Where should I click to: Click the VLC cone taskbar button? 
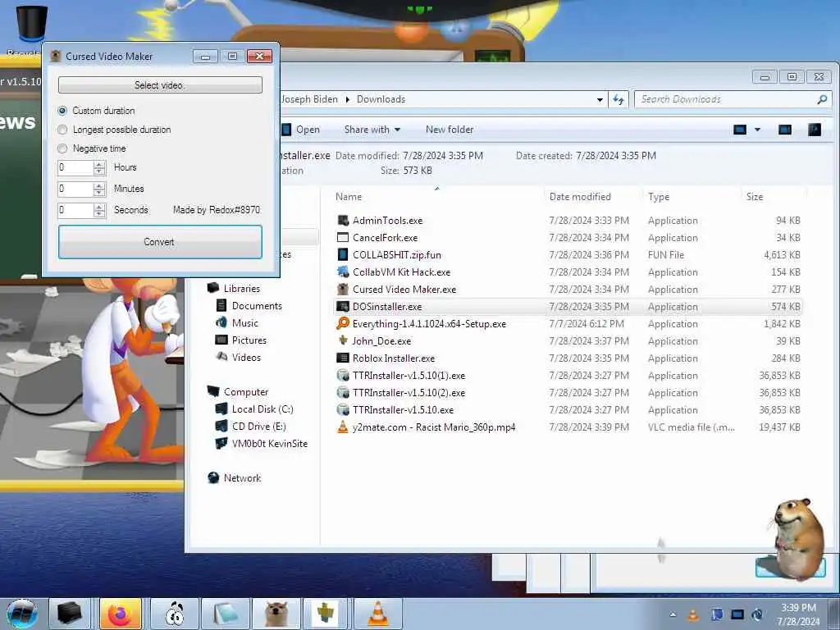click(x=377, y=614)
